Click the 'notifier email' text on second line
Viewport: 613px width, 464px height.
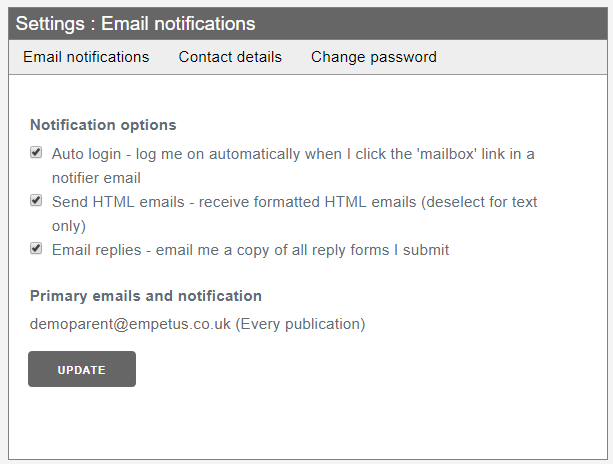pyautogui.click(x=96, y=178)
